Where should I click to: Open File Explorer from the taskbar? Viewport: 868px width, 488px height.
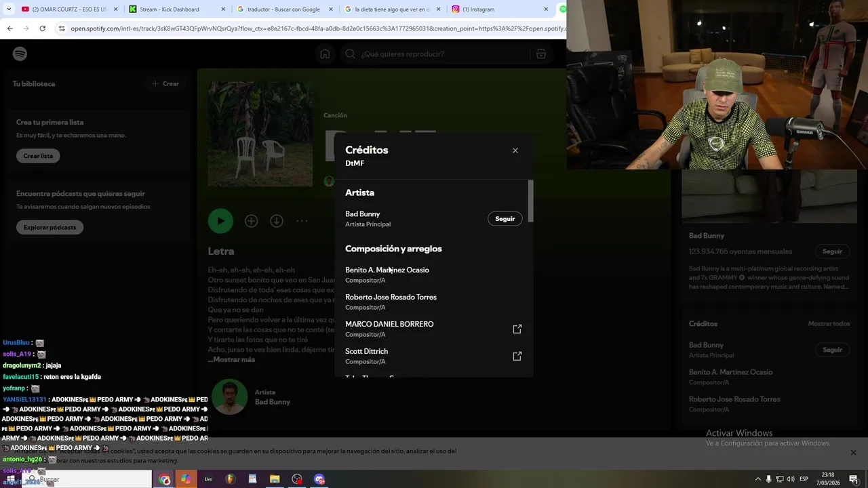pos(275,479)
